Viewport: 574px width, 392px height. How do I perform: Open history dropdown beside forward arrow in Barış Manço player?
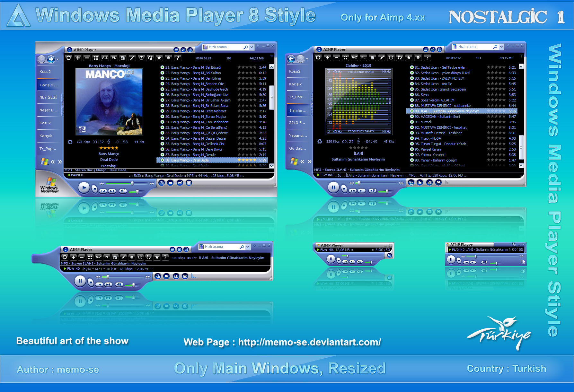(x=58, y=59)
